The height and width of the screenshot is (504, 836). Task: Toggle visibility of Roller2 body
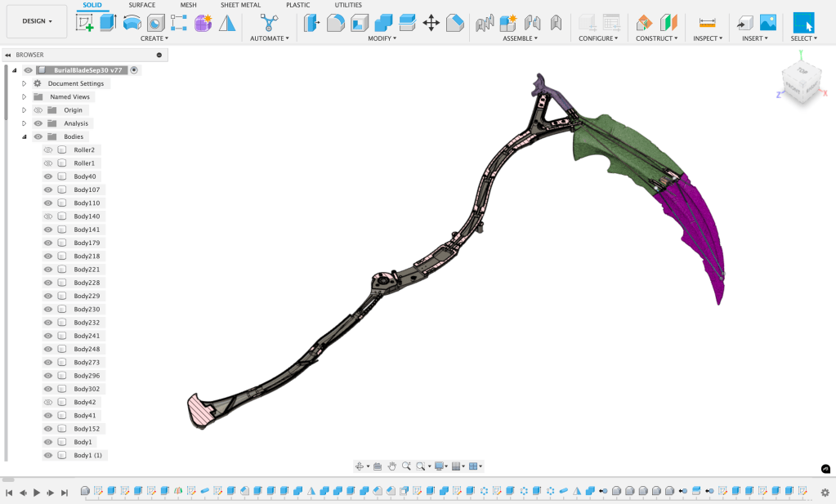coord(48,150)
